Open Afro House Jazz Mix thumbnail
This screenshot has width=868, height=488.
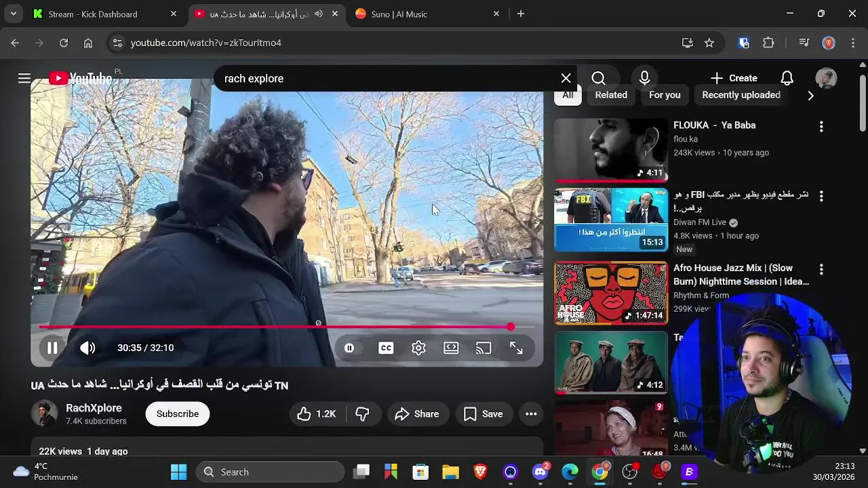coord(611,293)
